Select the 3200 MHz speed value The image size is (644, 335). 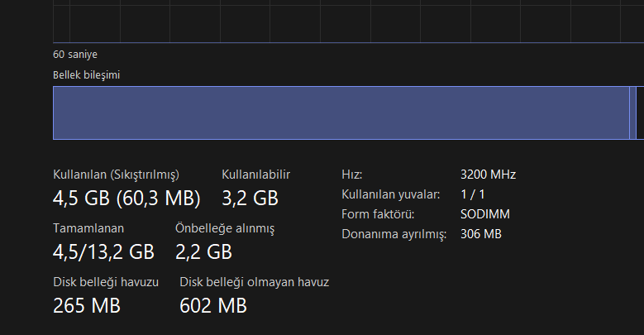488,175
